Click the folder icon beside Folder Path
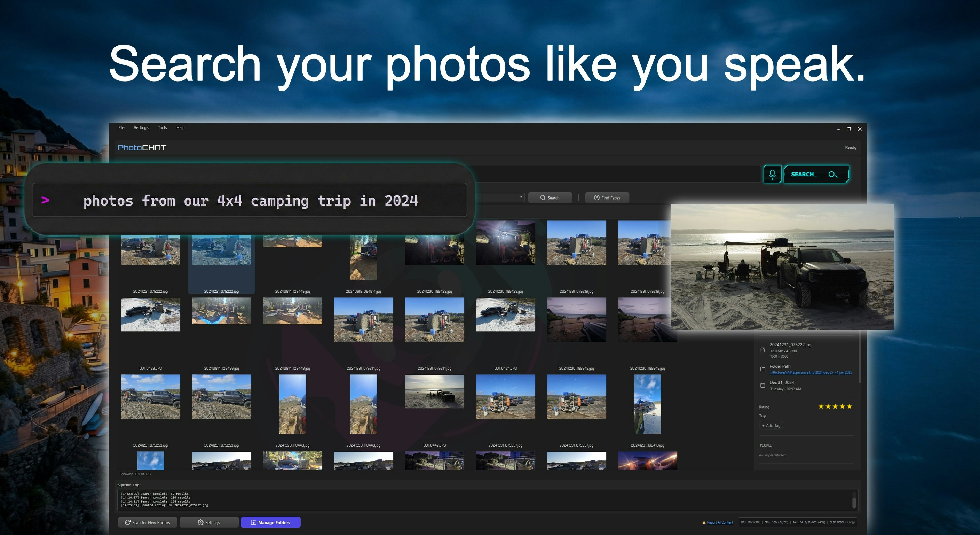The image size is (980, 535). tap(762, 369)
